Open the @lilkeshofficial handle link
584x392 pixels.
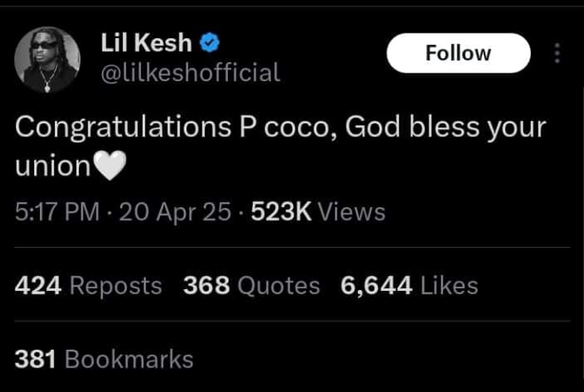190,73
